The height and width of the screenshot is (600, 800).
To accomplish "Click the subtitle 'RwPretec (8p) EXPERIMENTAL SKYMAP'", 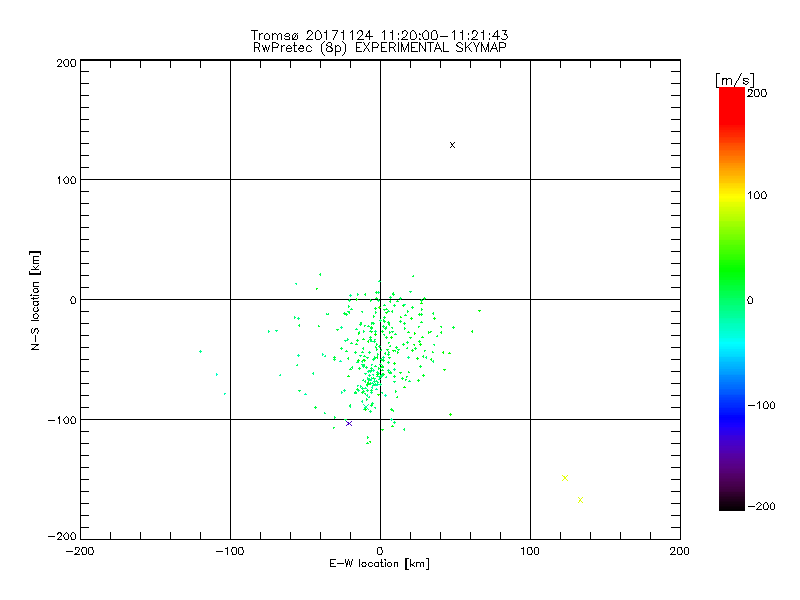I will point(380,48).
